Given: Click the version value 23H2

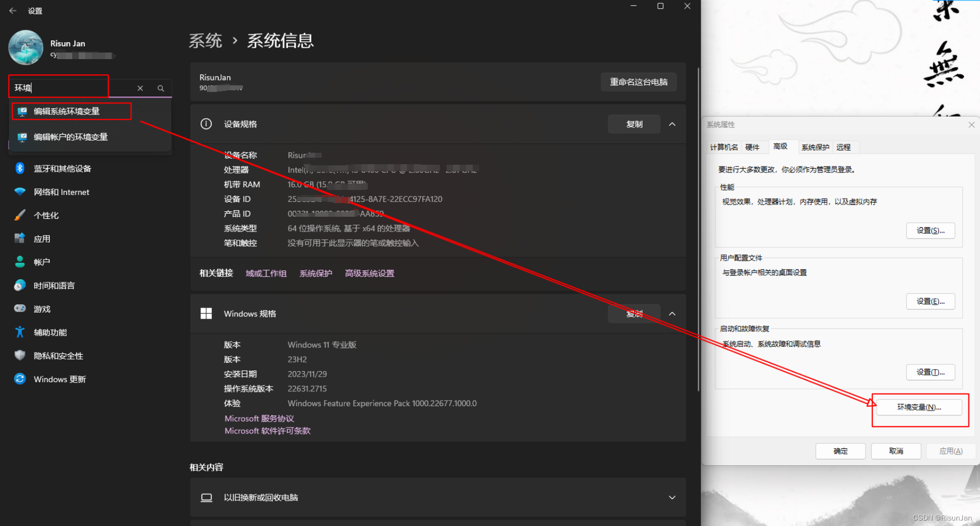Looking at the screenshot, I should (297, 360).
